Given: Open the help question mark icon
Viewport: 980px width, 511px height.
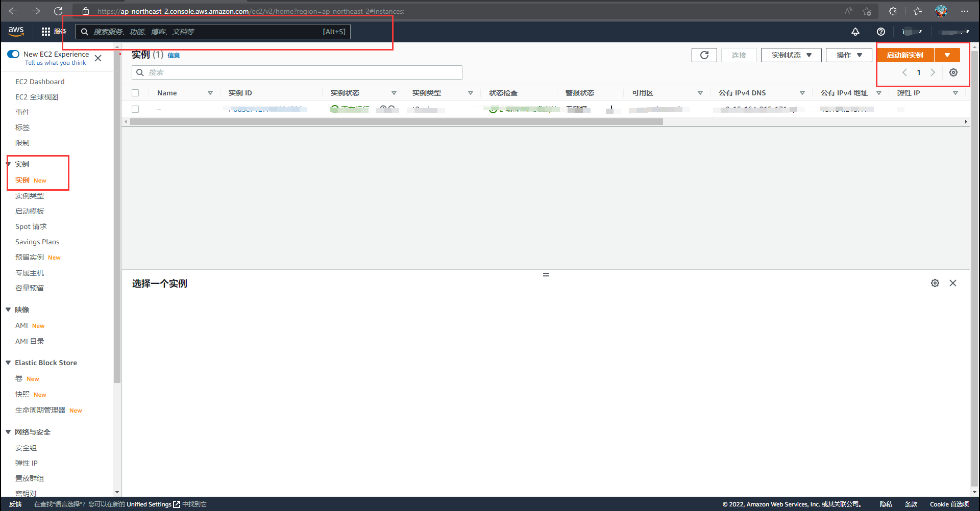Looking at the screenshot, I should click(881, 32).
